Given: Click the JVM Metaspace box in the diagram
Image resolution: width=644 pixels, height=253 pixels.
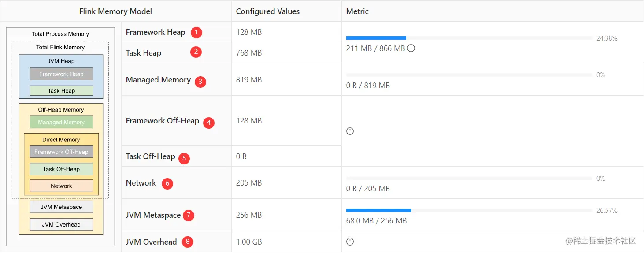Looking at the screenshot, I should click(61, 207).
